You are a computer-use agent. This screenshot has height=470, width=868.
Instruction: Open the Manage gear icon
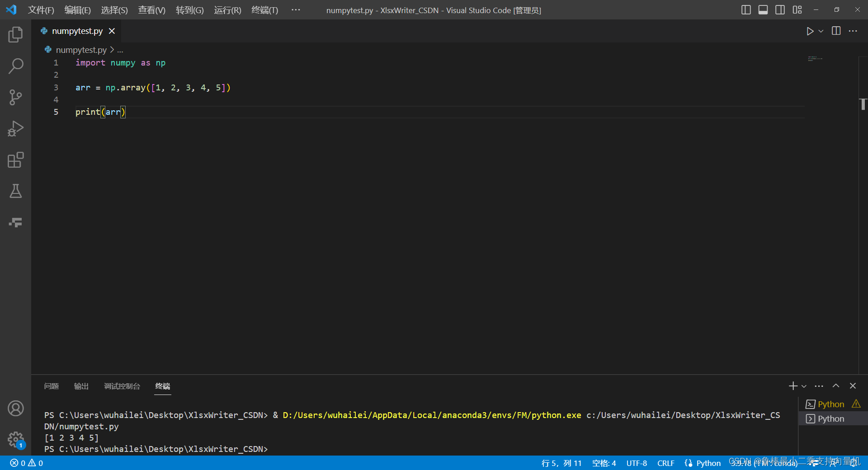point(15,439)
